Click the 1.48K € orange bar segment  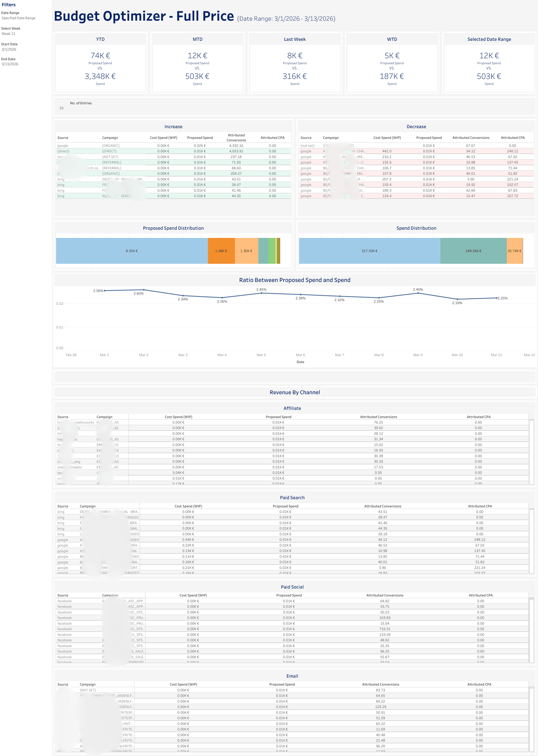click(x=221, y=251)
